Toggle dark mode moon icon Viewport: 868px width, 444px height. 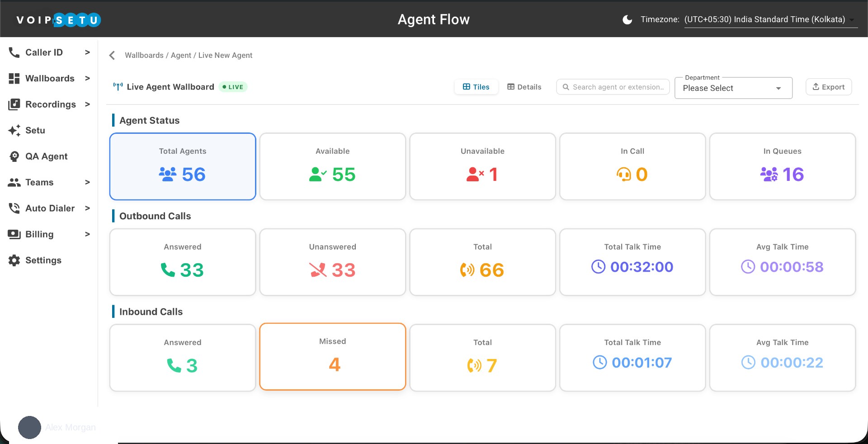[x=627, y=19]
